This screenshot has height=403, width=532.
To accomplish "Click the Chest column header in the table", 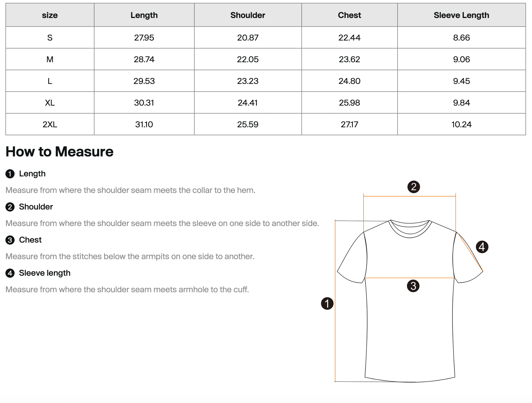I will (x=349, y=15).
